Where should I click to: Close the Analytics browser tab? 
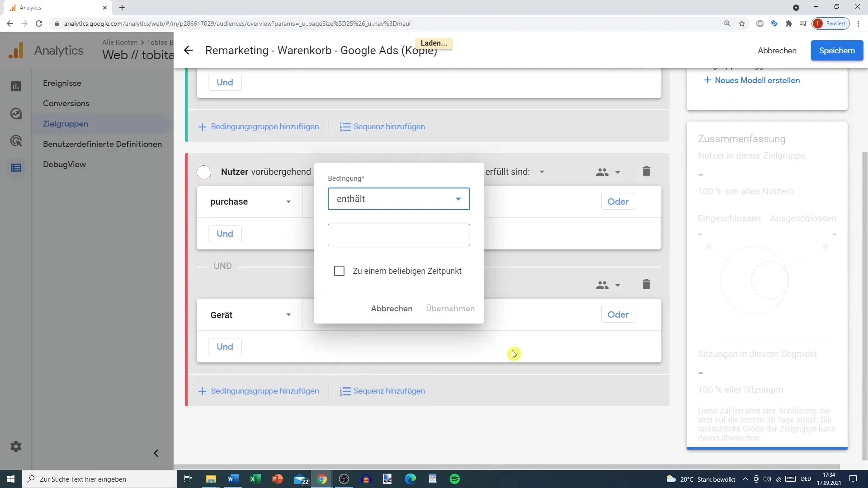tap(105, 8)
